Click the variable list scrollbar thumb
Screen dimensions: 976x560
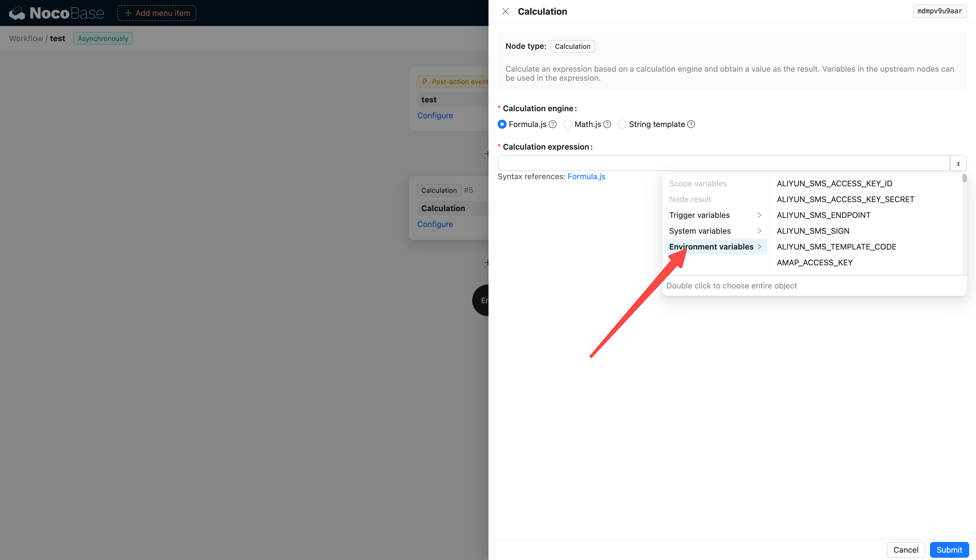pyautogui.click(x=964, y=178)
